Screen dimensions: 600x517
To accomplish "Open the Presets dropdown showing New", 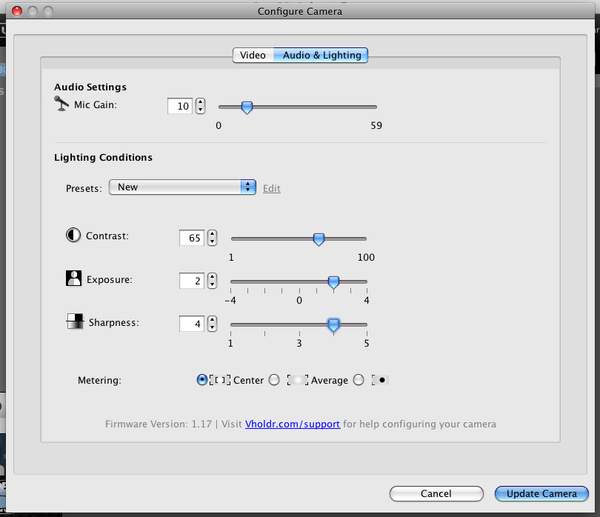I will coord(183,187).
